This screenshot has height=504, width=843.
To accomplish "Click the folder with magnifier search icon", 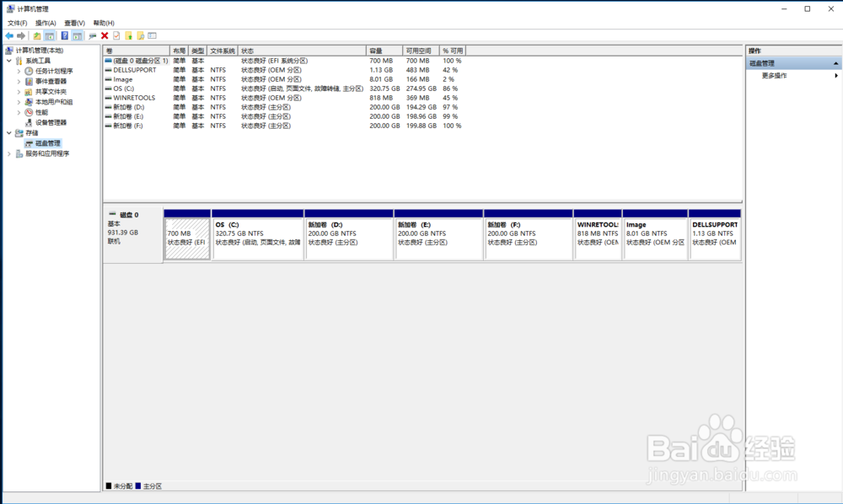I will (140, 36).
